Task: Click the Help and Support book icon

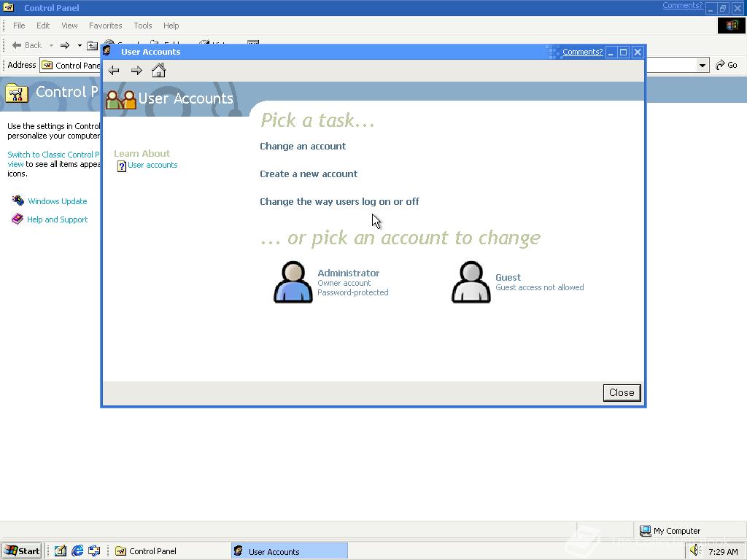Action: [x=18, y=219]
